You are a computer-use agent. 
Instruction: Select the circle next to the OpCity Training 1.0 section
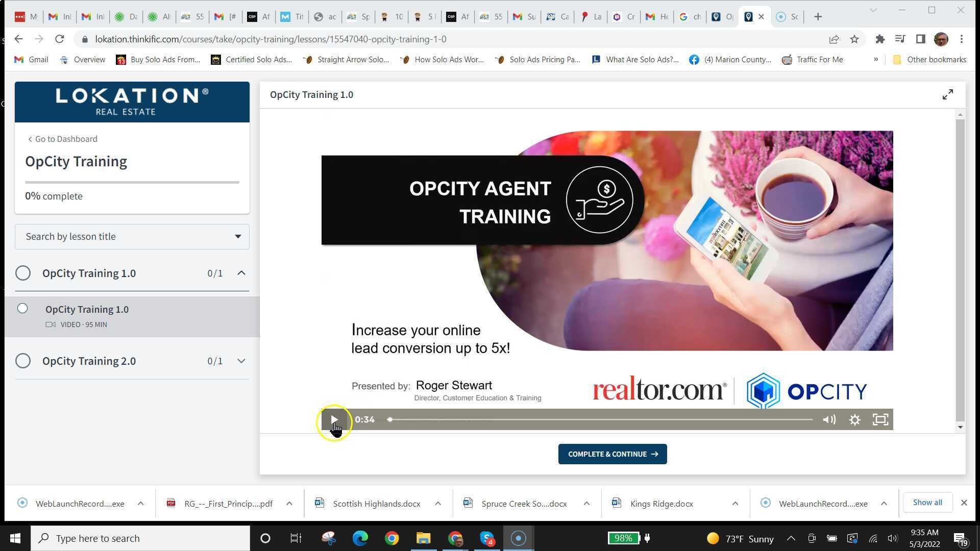tap(22, 273)
